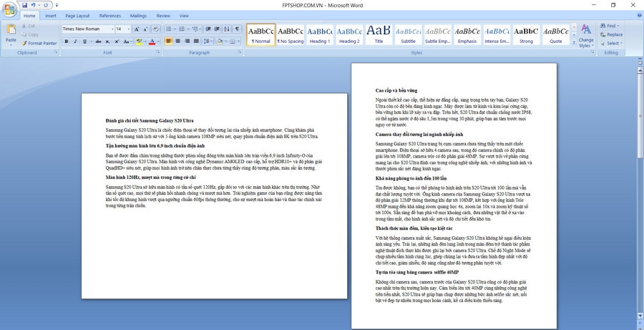Click Find in Editing group
This screenshot has height=330, width=644.
pyautogui.click(x=610, y=26)
